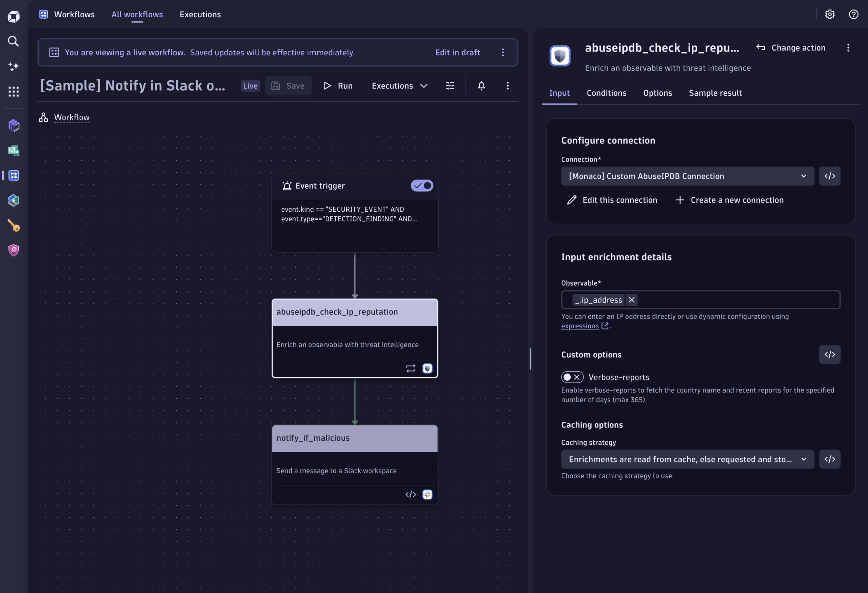The height and width of the screenshot is (593, 868).
Task: Select the Sample result tab
Action: point(715,93)
